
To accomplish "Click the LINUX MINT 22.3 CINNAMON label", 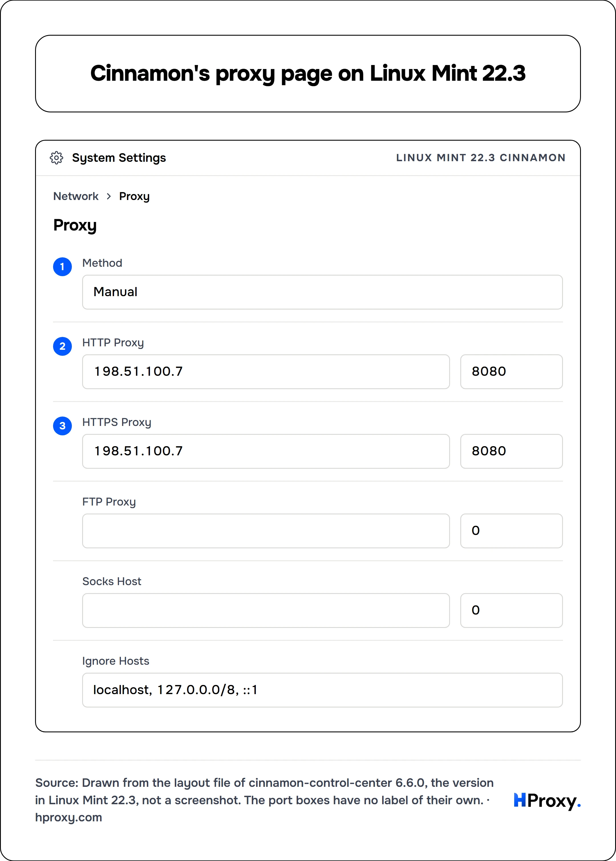I will (481, 157).
